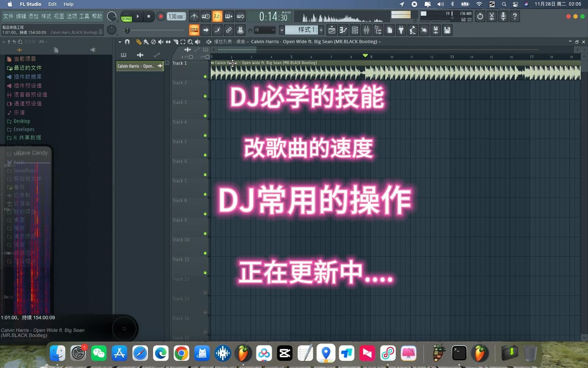
Task: Select the Paint brush tool in playlist
Action: [146, 42]
